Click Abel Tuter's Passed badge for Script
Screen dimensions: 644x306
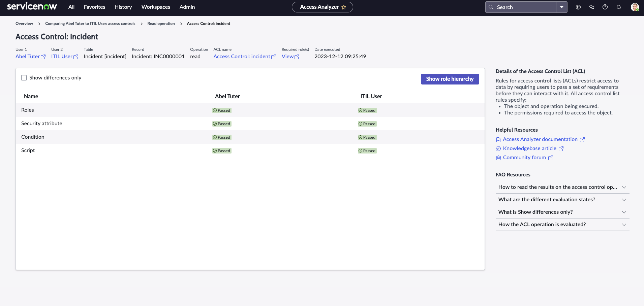[x=222, y=151]
